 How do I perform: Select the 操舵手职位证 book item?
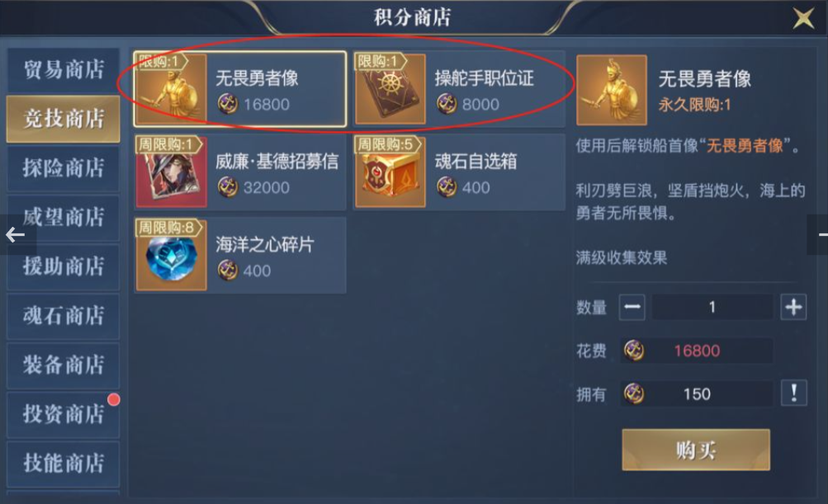click(460, 89)
